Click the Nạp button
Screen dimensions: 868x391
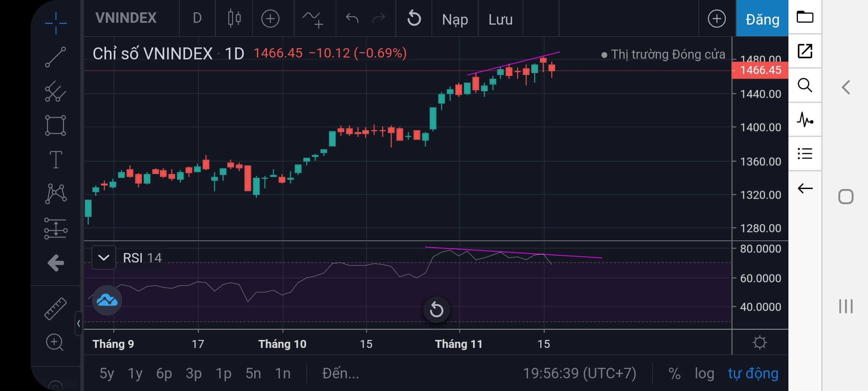455,20
